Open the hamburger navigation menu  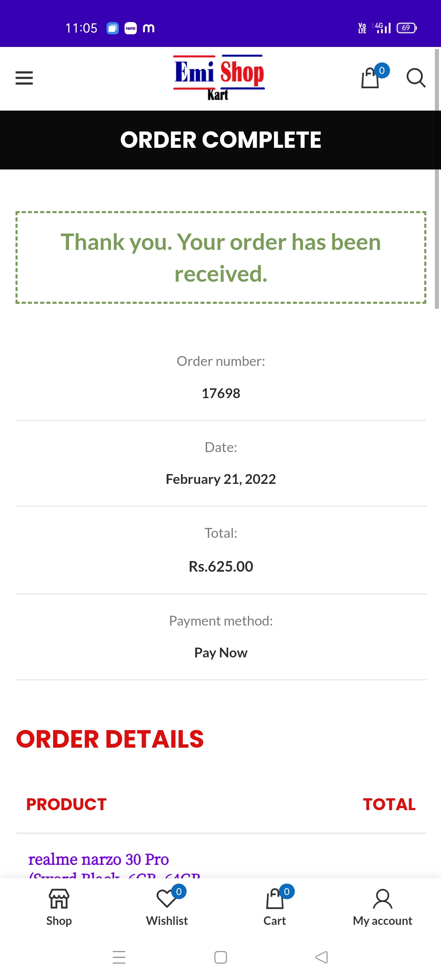click(x=24, y=78)
